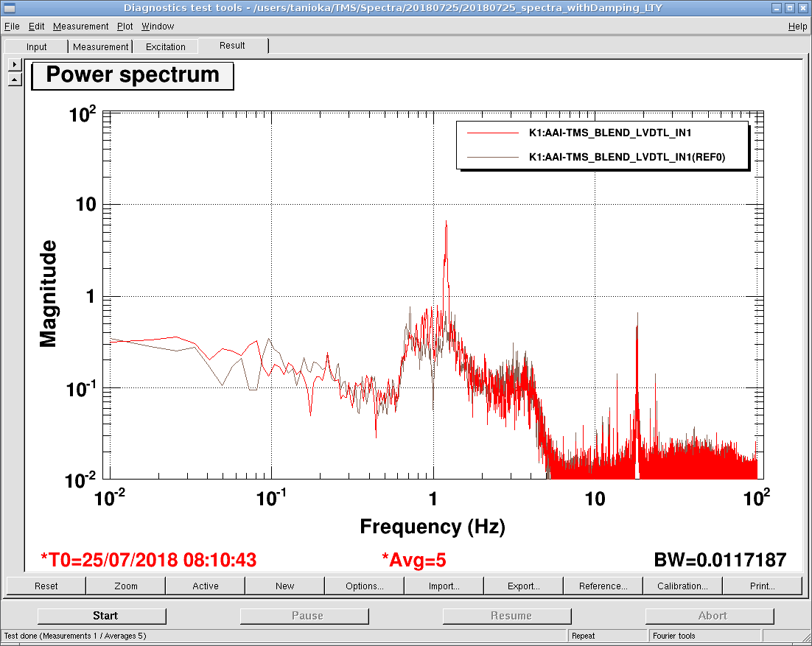The height and width of the screenshot is (646, 812).
Task: Minimize the Diagnostics test tools window
Action: [x=776, y=8]
